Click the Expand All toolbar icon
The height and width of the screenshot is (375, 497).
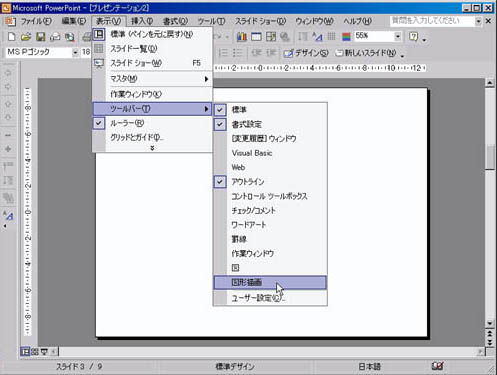coord(303,36)
